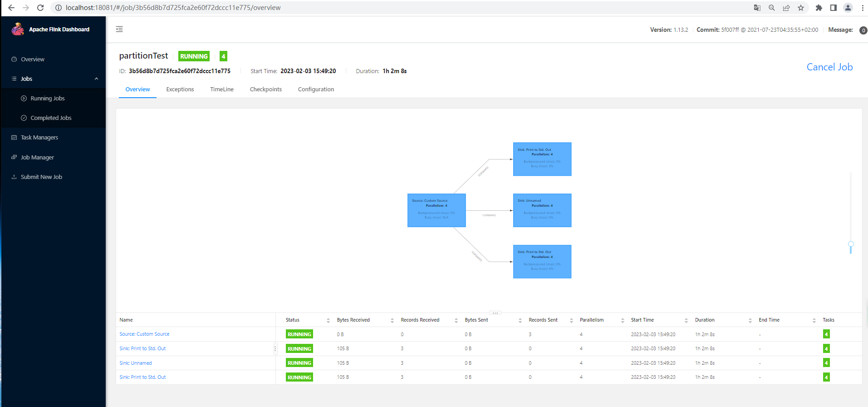Click the Apache Flink squirrel logo
The image size is (868, 407).
click(18, 29)
